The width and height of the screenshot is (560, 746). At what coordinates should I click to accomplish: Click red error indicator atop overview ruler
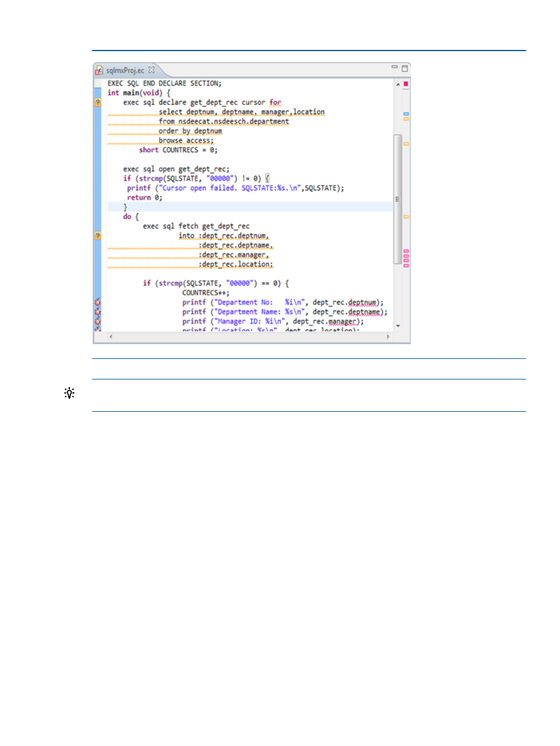click(406, 84)
